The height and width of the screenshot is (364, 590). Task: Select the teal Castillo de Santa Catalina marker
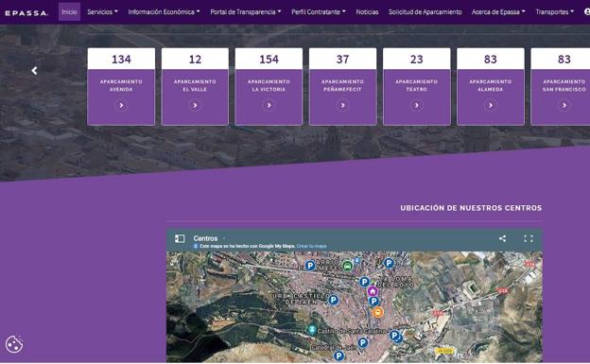tap(312, 330)
